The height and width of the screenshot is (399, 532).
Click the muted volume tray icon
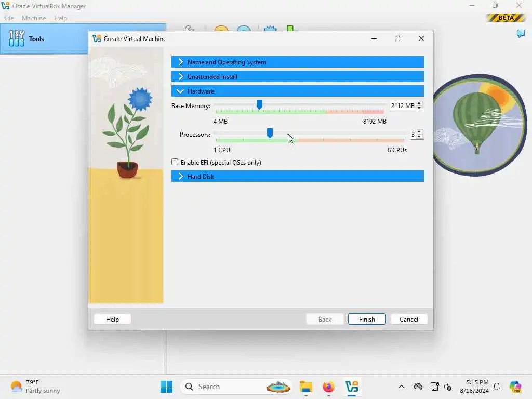448,387
